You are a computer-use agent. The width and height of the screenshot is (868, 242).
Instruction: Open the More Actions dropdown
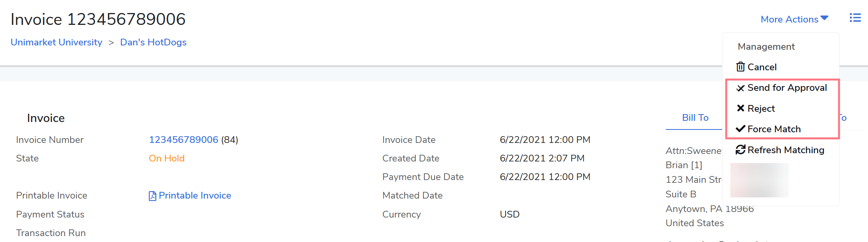point(794,19)
